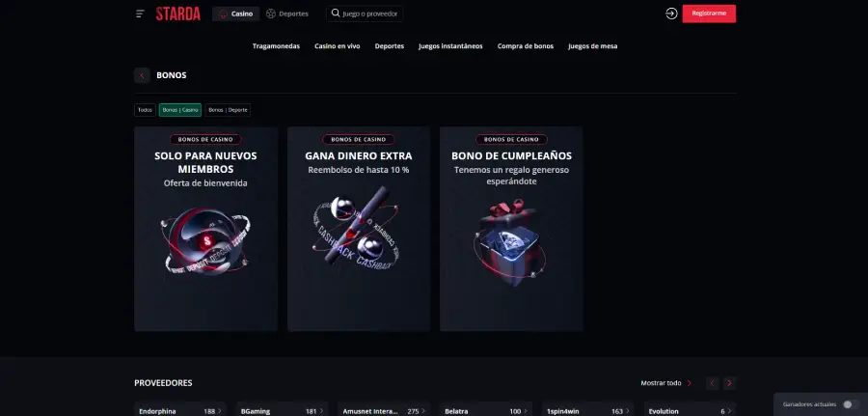The height and width of the screenshot is (416, 868).
Task: Click the STARDA logo
Action: pyautogui.click(x=178, y=14)
